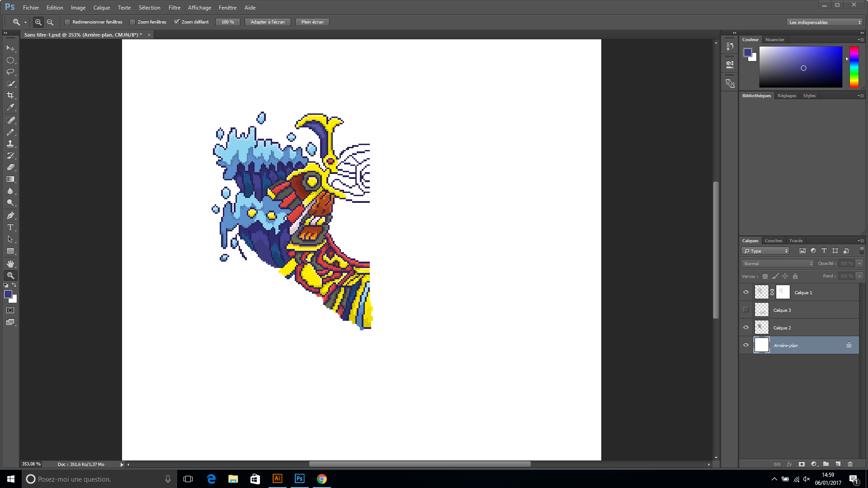This screenshot has width=868, height=488.
Task: Open the Normal blend mode dropdown
Action: click(x=777, y=263)
